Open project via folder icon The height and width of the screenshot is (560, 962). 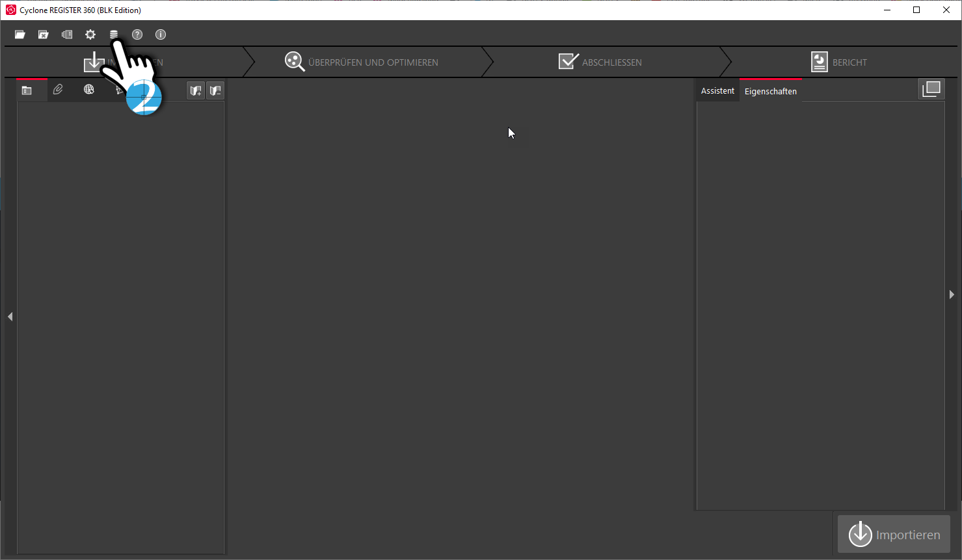click(x=20, y=34)
